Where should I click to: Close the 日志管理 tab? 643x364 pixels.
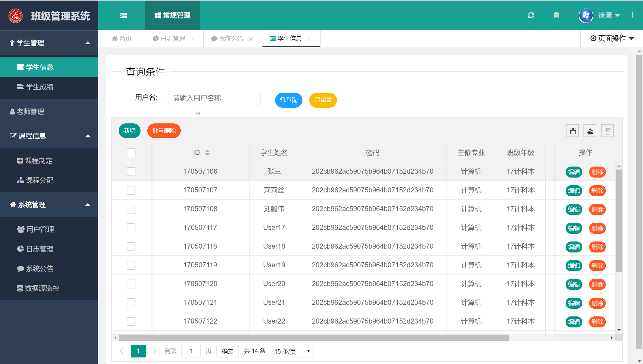point(193,39)
